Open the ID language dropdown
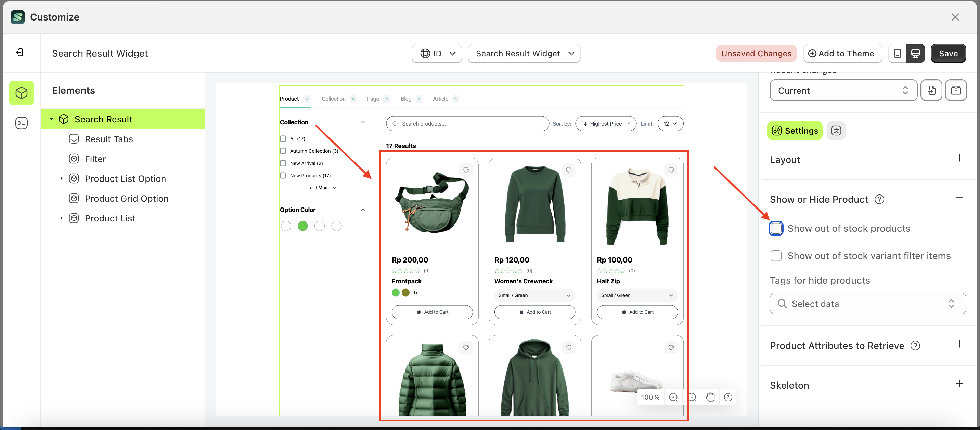 pyautogui.click(x=437, y=54)
